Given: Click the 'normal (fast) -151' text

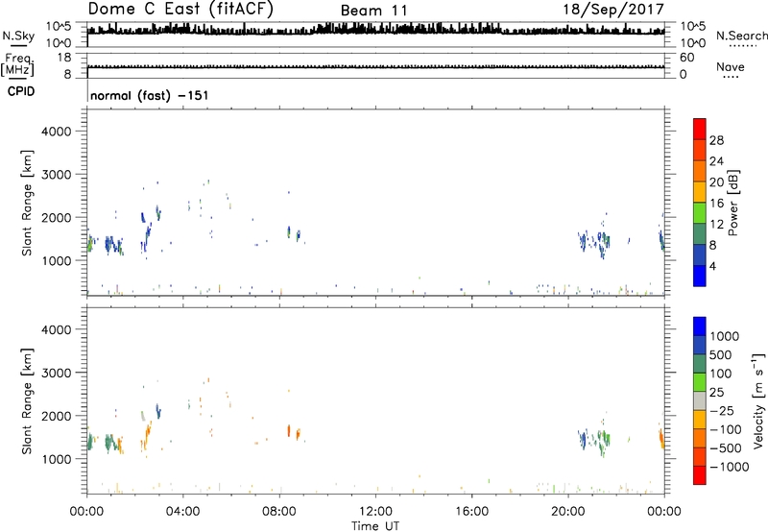Looking at the screenshot, I should click(150, 95).
